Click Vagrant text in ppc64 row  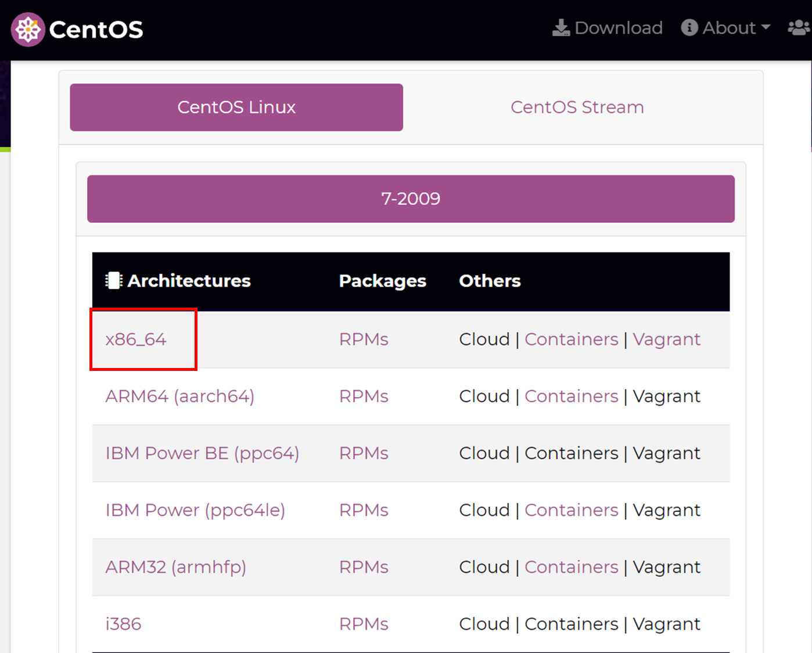point(667,453)
